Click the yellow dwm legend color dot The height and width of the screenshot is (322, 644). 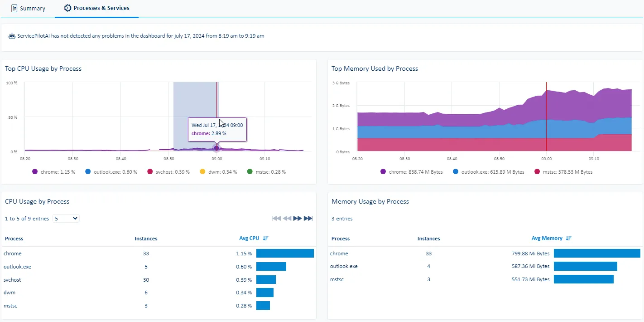pyautogui.click(x=203, y=172)
